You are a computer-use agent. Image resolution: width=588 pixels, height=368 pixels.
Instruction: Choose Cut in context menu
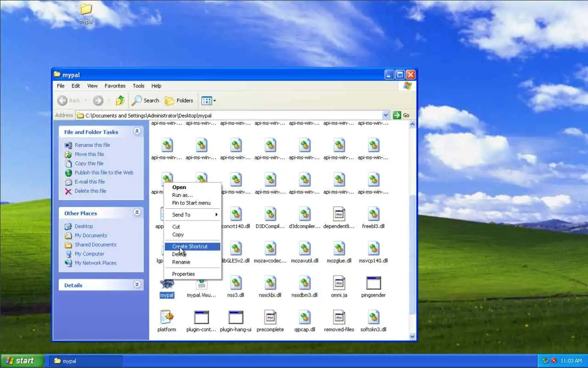coord(192,227)
